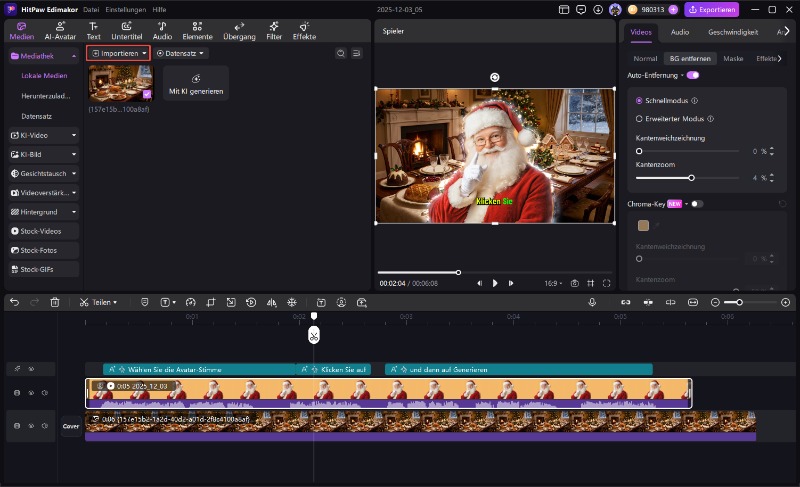800x487 pixels.
Task: Hide the subtitle track with eye icon
Action: pos(31,369)
